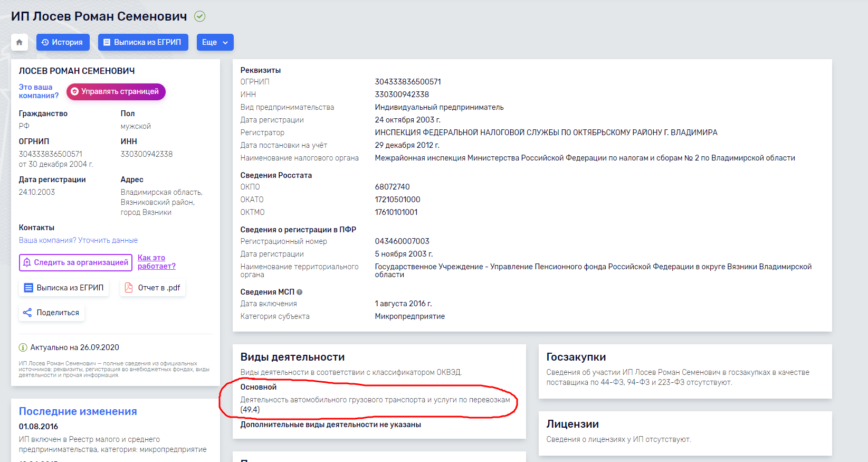Click the ПФР registration date 5 ноября 2003 г.

[404, 254]
